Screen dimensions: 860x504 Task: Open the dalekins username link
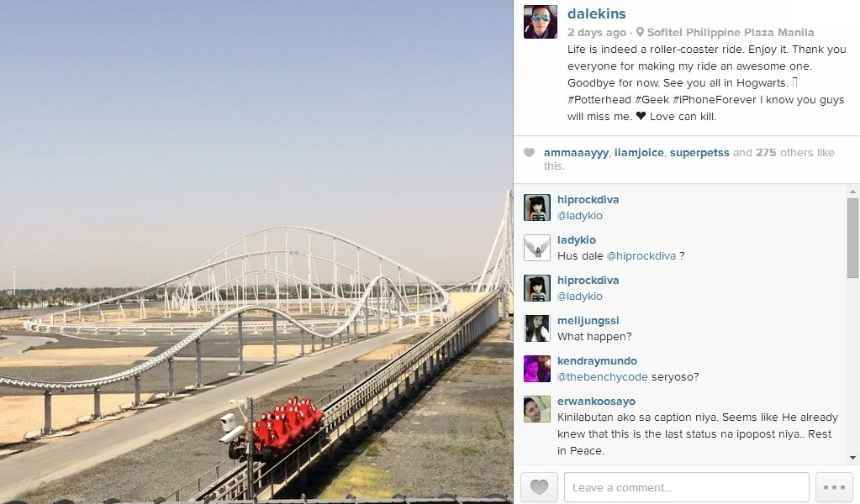click(596, 13)
